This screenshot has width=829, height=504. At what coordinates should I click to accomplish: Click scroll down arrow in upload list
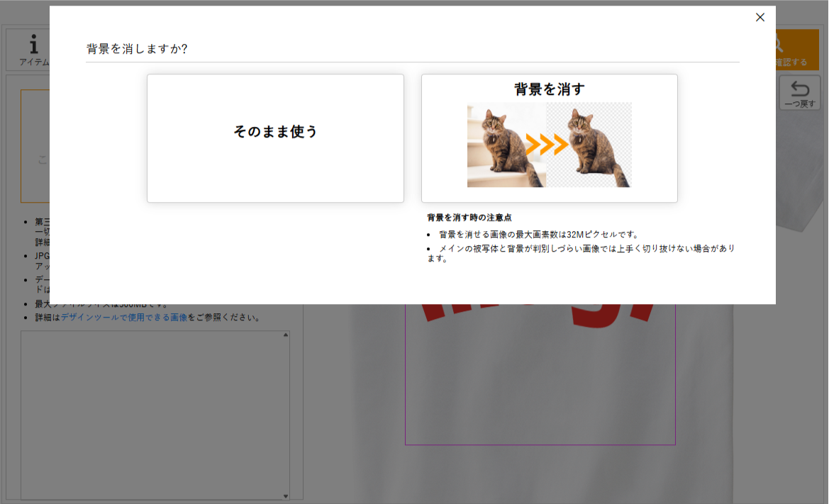tap(286, 496)
